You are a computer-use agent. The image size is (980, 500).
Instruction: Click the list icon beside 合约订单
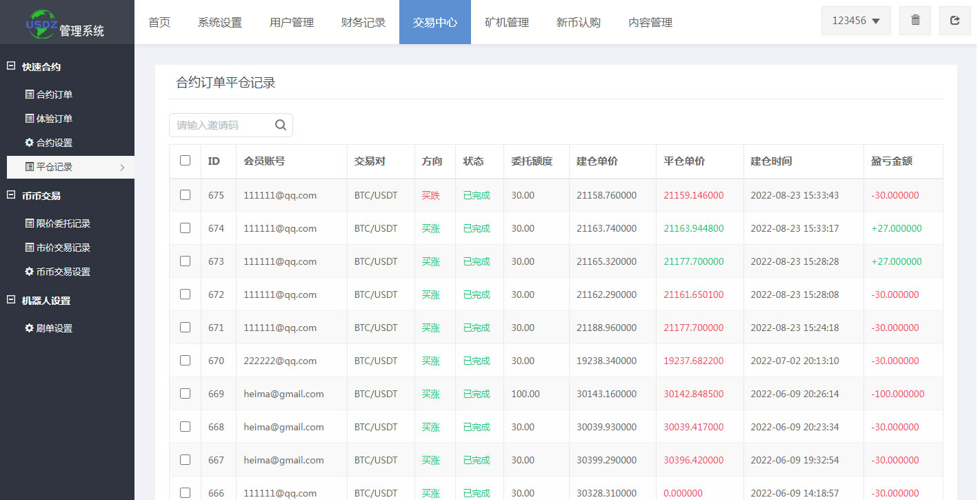(29, 94)
